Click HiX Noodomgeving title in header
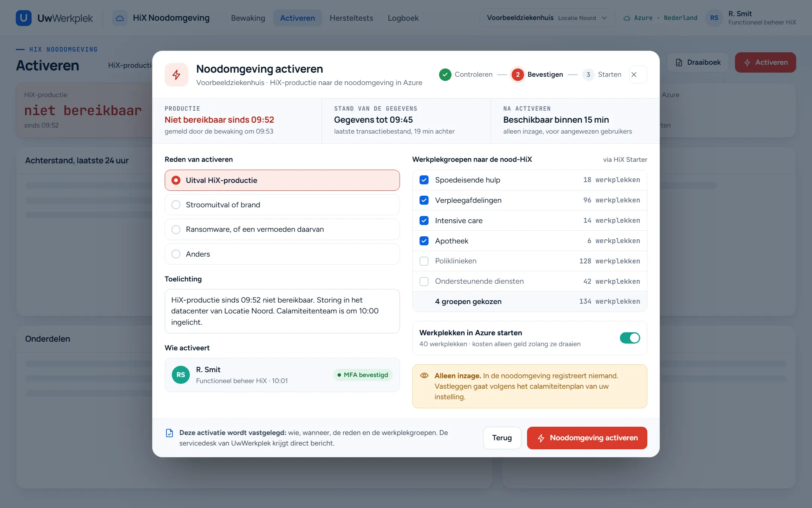Screen dimensions: 812x508 (x=171, y=18)
